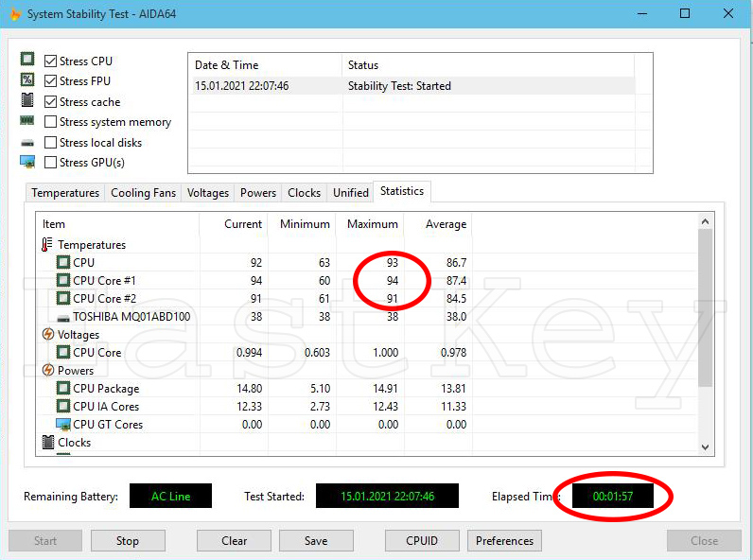Select the Stability Test: Started log entry
Screen dimensions: 753x560
(x=413, y=86)
